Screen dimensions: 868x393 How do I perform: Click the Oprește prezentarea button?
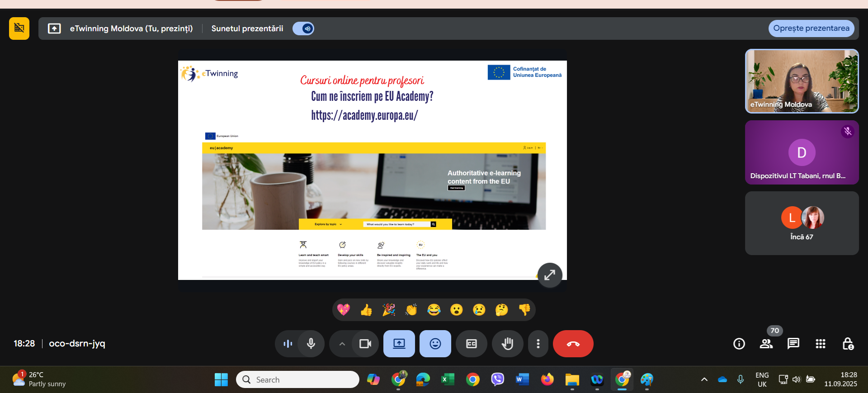point(811,28)
